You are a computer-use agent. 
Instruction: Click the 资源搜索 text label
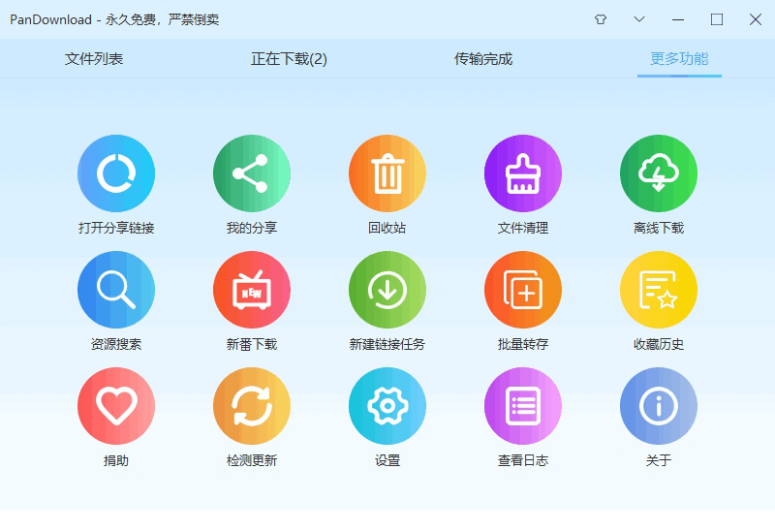tap(116, 344)
